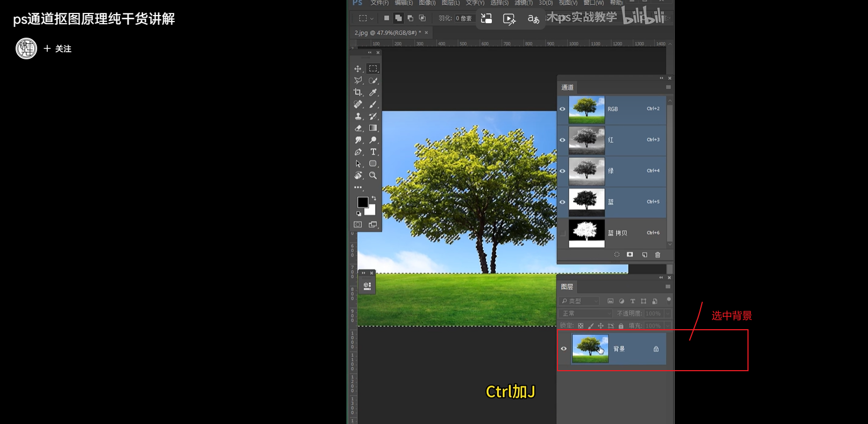Select the Rotate View hand tool

(x=358, y=176)
